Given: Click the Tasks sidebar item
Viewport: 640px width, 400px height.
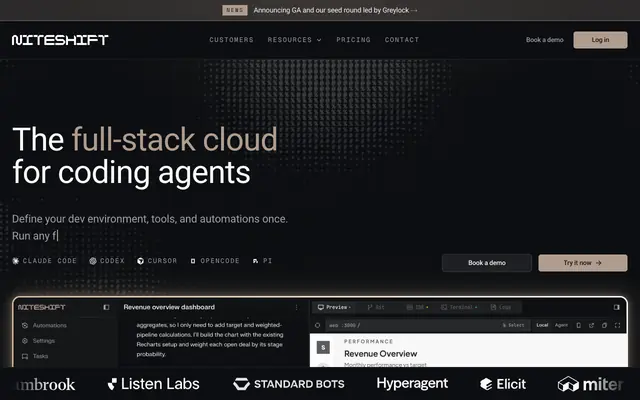Looking at the screenshot, I should [x=35, y=356].
